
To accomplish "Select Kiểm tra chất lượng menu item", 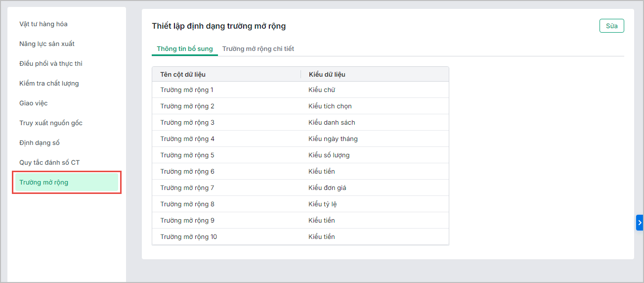I will coord(49,83).
